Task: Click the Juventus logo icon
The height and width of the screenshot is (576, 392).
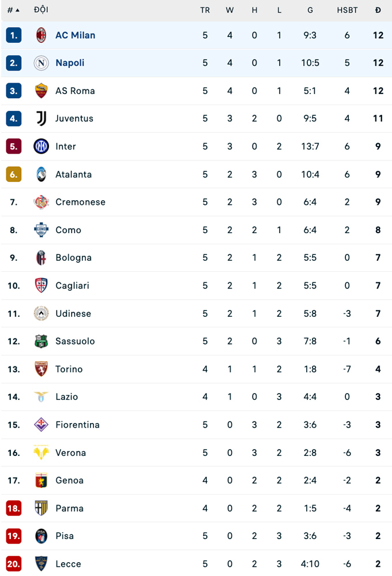Action: pos(41,118)
